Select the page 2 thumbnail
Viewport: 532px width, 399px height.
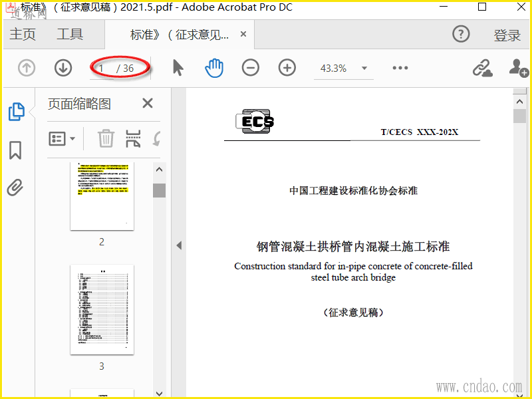click(102, 196)
